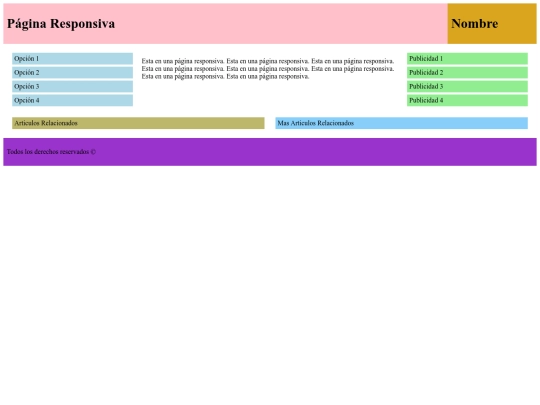Image resolution: width=540 pixels, height=405 pixels.
Task: Select the 'Opción 1' menu item
Action: tap(72, 59)
